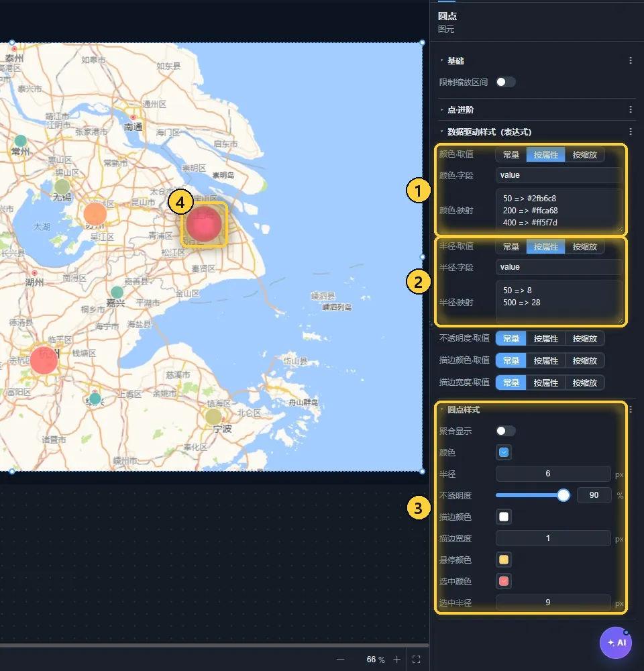Set 描边宽度·取值 to 按属性

545,382
